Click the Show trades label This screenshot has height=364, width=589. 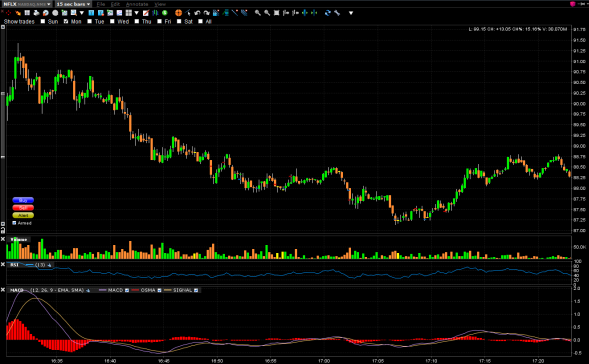pyautogui.click(x=19, y=21)
